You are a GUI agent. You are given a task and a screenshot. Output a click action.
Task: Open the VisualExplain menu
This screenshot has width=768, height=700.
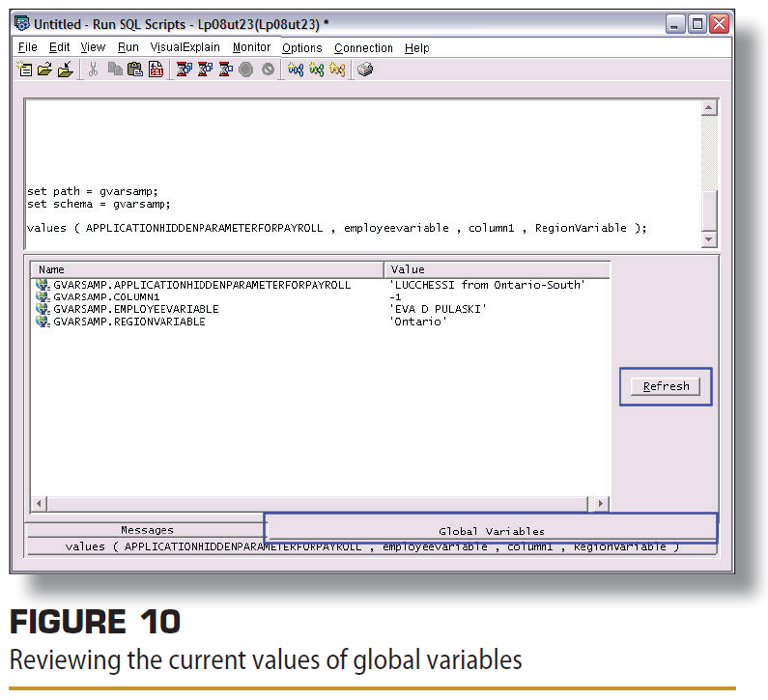click(x=185, y=47)
